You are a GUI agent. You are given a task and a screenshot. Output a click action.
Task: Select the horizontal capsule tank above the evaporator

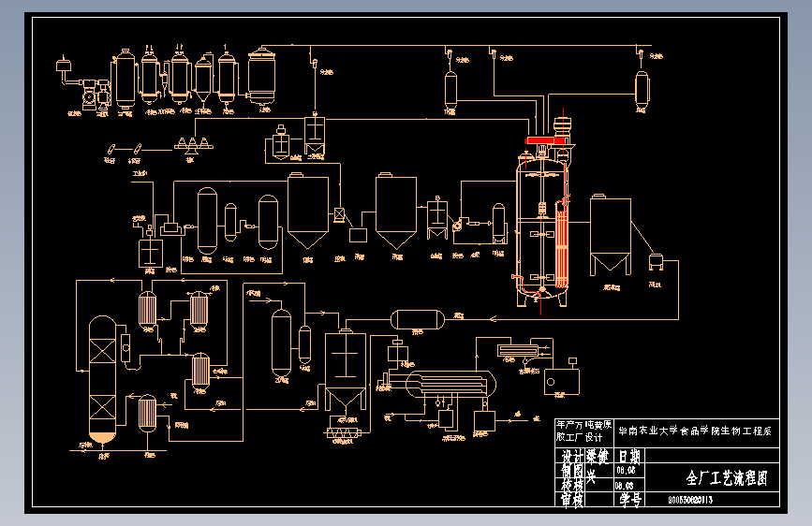click(418, 319)
